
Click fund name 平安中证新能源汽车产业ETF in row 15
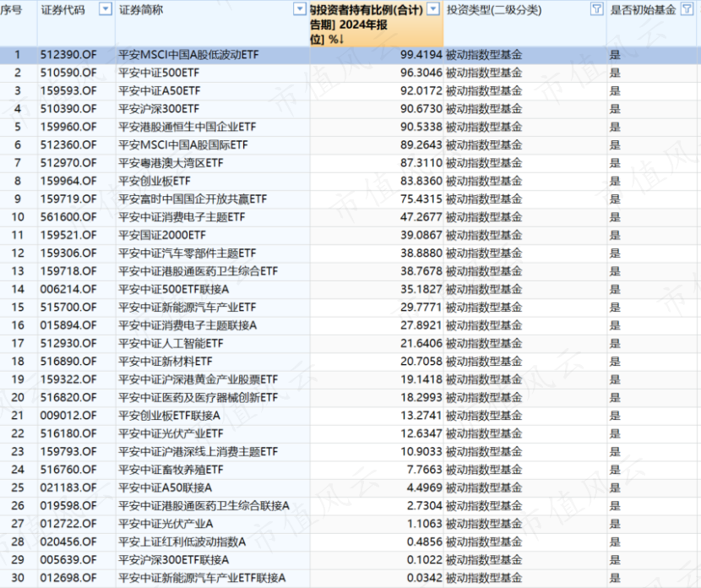(187, 308)
